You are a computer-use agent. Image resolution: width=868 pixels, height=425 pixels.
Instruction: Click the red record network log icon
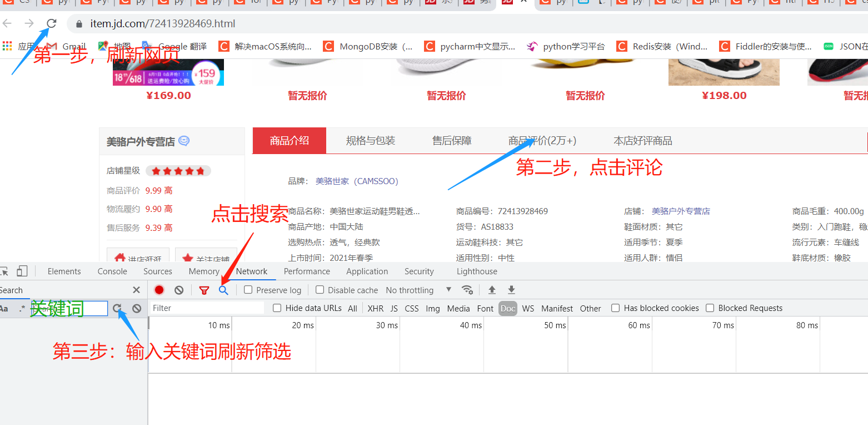point(159,290)
